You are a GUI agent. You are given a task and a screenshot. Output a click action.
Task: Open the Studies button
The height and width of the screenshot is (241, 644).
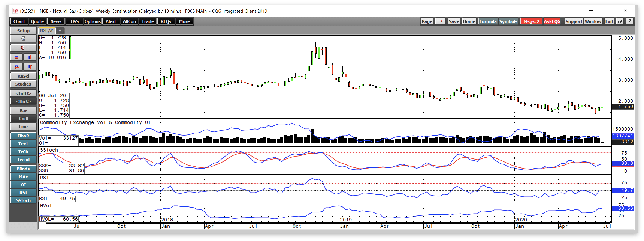coord(23,84)
